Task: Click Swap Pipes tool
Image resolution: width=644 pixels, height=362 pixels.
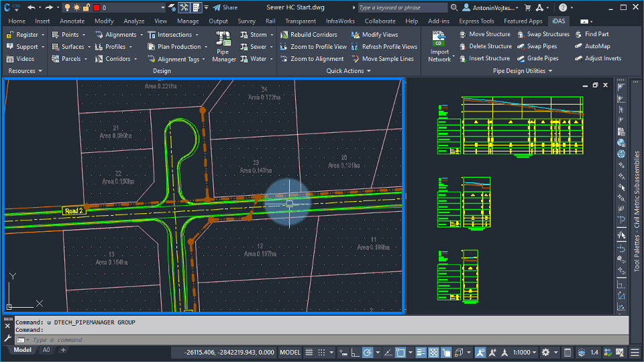Action: click(x=537, y=46)
